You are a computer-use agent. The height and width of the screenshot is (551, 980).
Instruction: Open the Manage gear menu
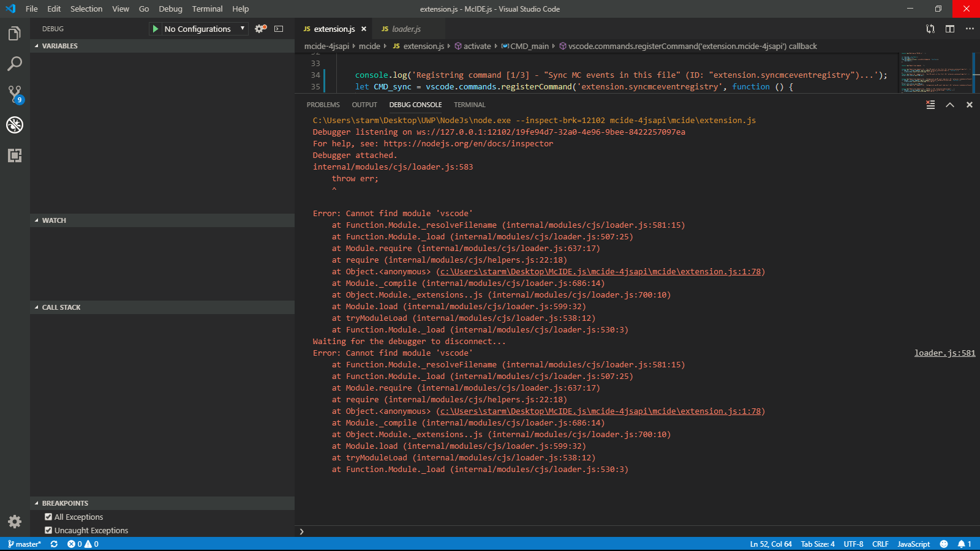click(15, 522)
